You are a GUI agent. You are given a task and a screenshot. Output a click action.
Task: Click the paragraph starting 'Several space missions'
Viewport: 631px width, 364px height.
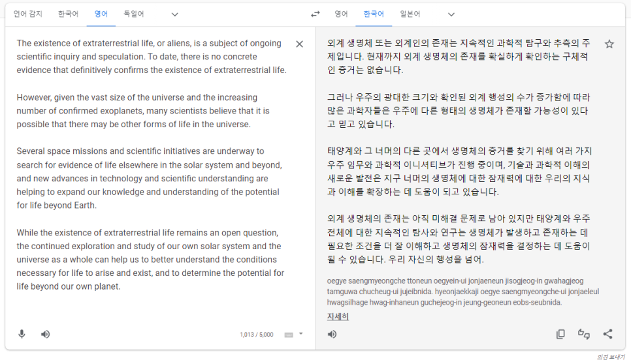[150, 178]
